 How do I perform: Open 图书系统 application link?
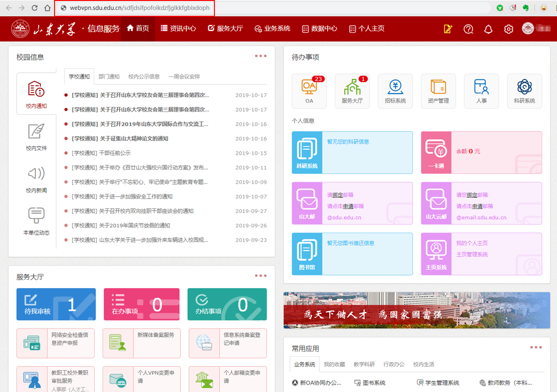[370, 383]
